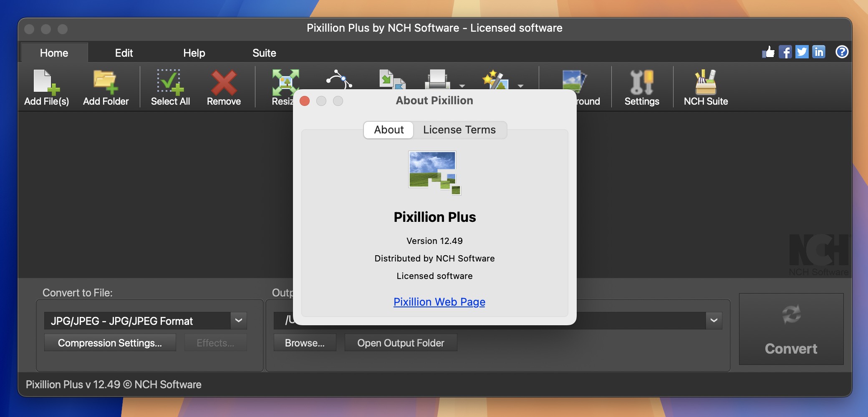
Task: Click the Effects... button
Action: pyautogui.click(x=215, y=343)
